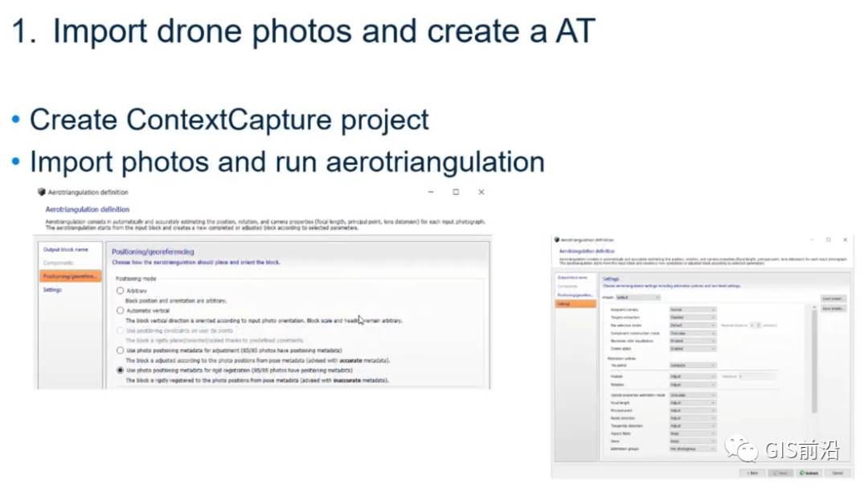Click the Cancel button in smaller dialog
868x488 pixels.
click(837, 473)
